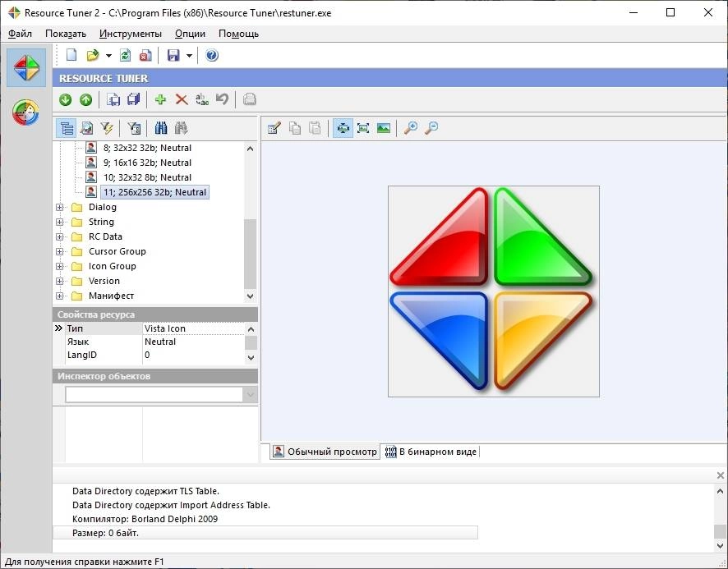Click the Open file folder icon
The height and width of the screenshot is (569, 728).
click(x=93, y=55)
